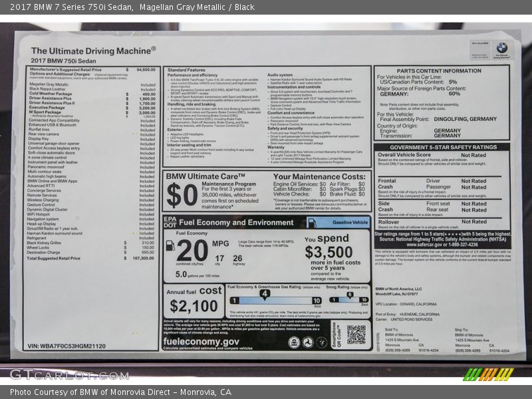Click the DOT seal icon
532x399 pixels.
tap(307, 342)
